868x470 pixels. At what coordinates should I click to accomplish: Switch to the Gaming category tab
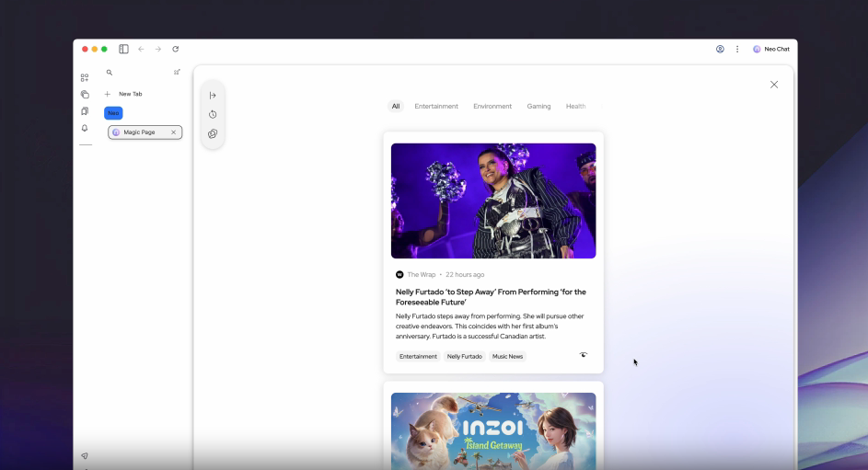tap(538, 107)
